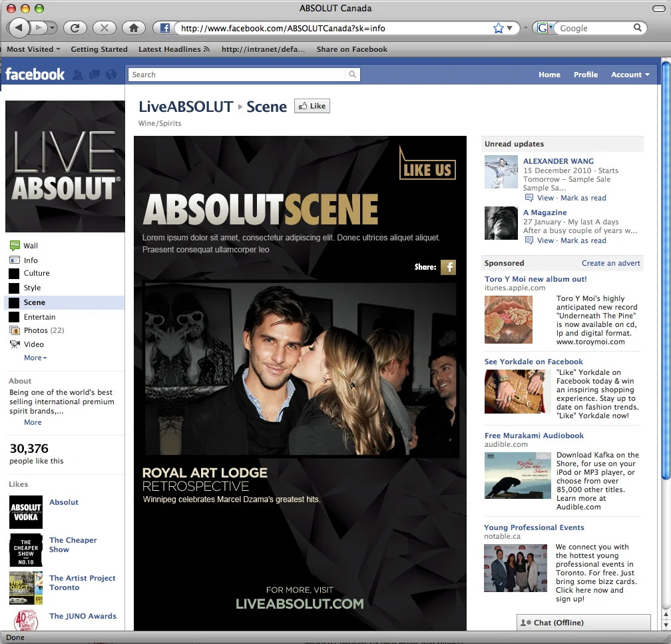Go to the browser home page icon
The height and width of the screenshot is (644, 671).
pyautogui.click(x=134, y=28)
